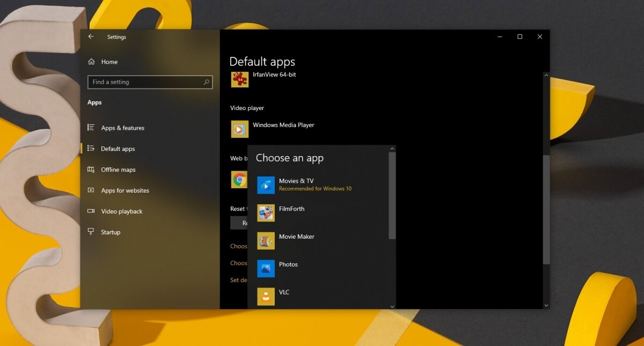Click the IrfanView 64-bit icon
The image size is (644, 346).
239,79
